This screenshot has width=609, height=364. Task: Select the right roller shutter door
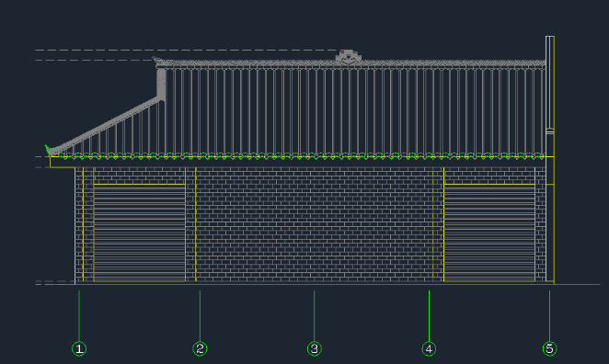pos(489,232)
